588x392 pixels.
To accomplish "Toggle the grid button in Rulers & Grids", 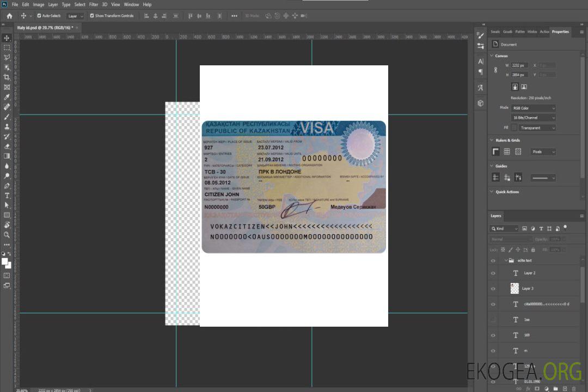I will pos(507,151).
